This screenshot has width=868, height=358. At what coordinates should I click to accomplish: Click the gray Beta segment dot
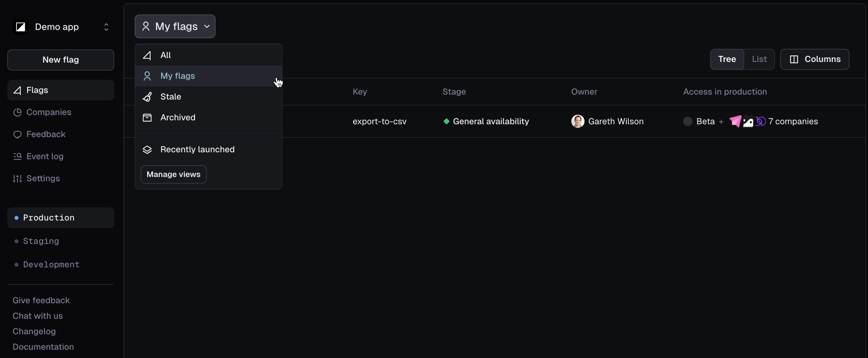(688, 121)
